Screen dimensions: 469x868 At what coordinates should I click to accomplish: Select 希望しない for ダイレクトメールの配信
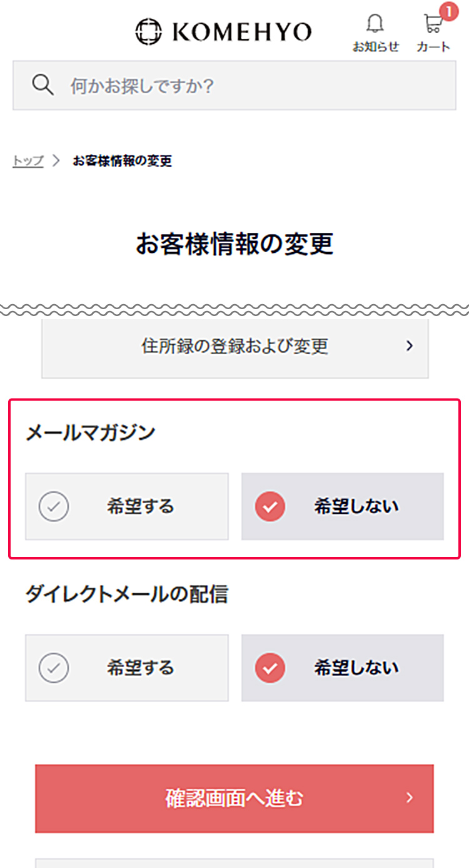click(x=343, y=668)
